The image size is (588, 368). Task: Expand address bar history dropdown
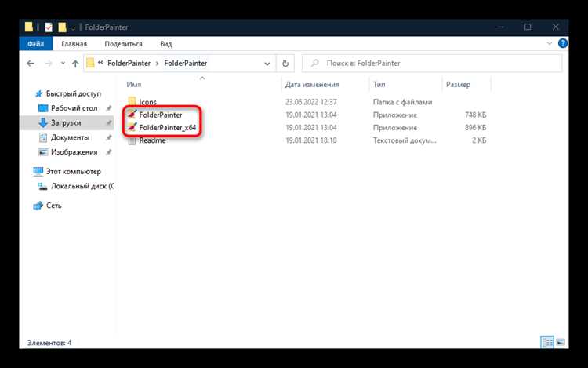click(267, 64)
